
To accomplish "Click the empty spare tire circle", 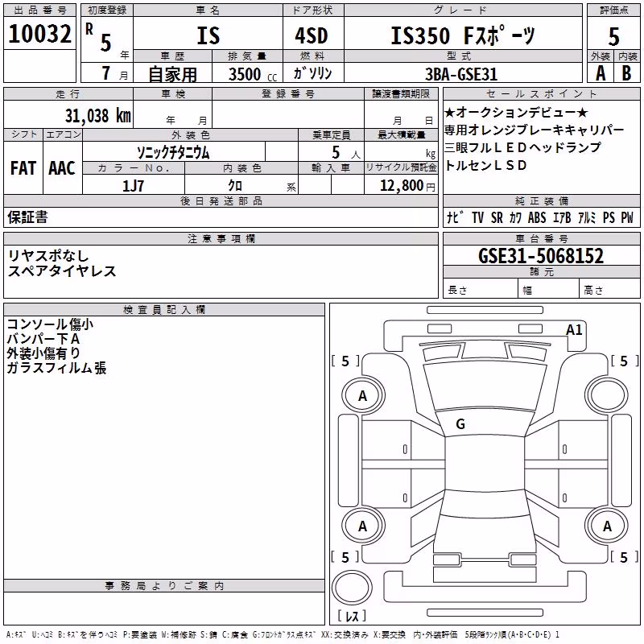I will click(x=352, y=588).
